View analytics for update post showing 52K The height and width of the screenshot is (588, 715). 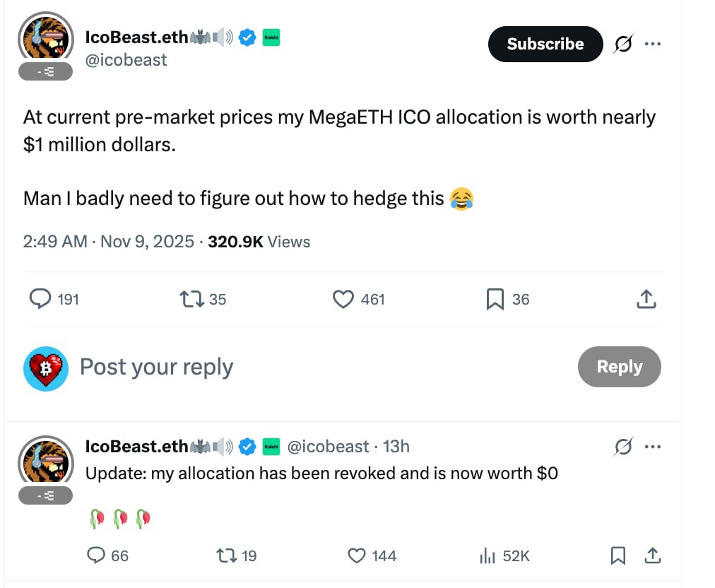coord(487,556)
